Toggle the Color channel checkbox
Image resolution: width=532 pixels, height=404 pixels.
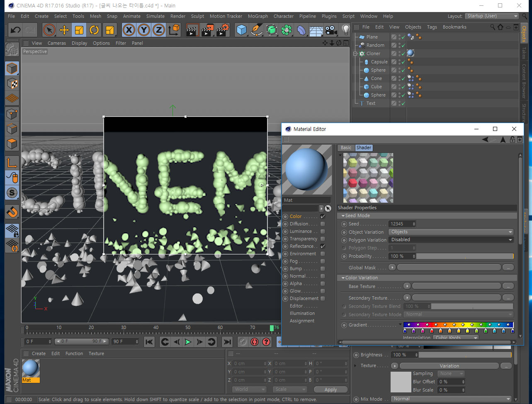(323, 216)
